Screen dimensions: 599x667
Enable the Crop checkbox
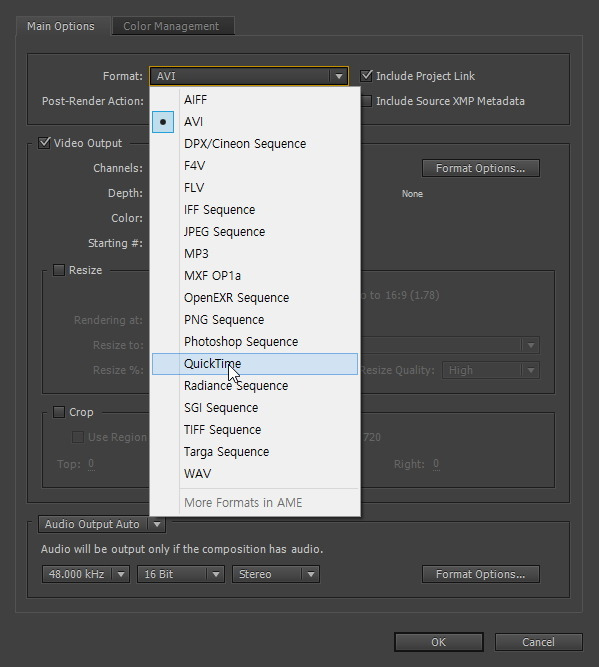[x=59, y=412]
